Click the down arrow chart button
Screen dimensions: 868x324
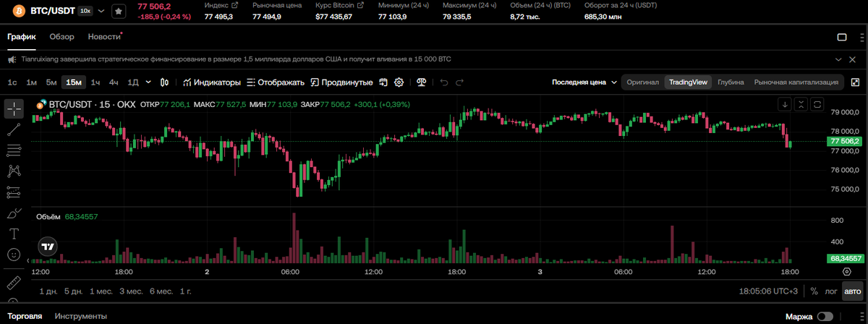click(x=785, y=104)
